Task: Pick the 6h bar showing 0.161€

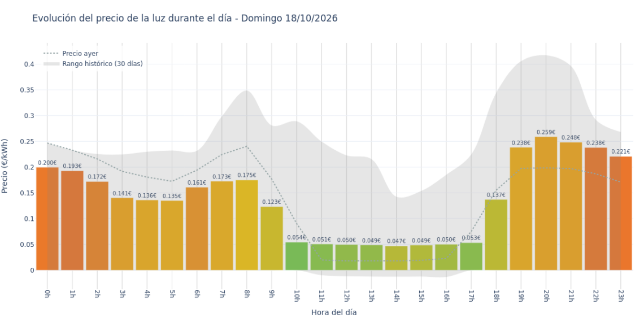Action: coord(197,229)
